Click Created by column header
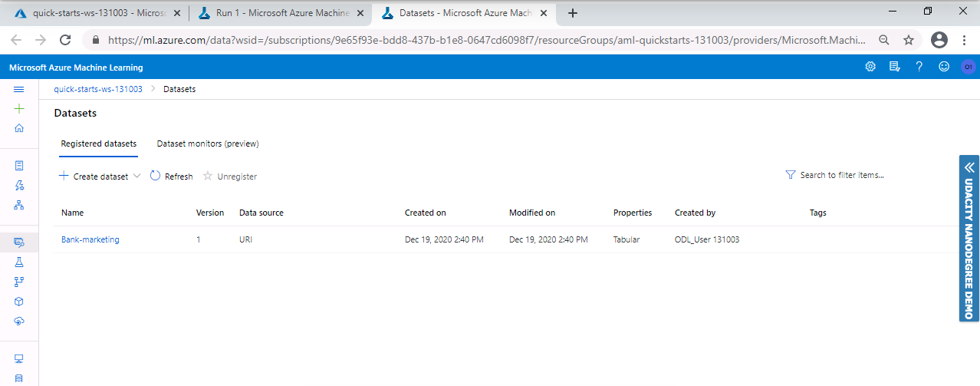Screen dimensions: 980x386 coord(696,213)
